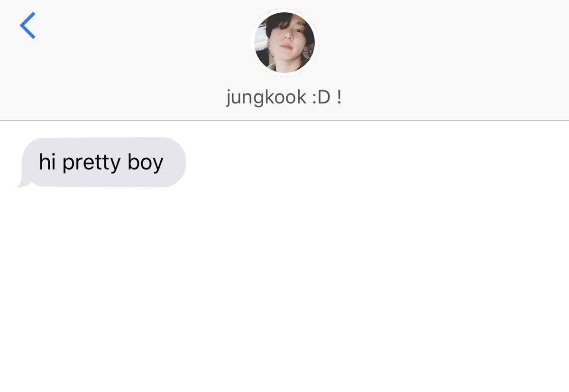Select the "hi pretty boy" message bubble

101,163
